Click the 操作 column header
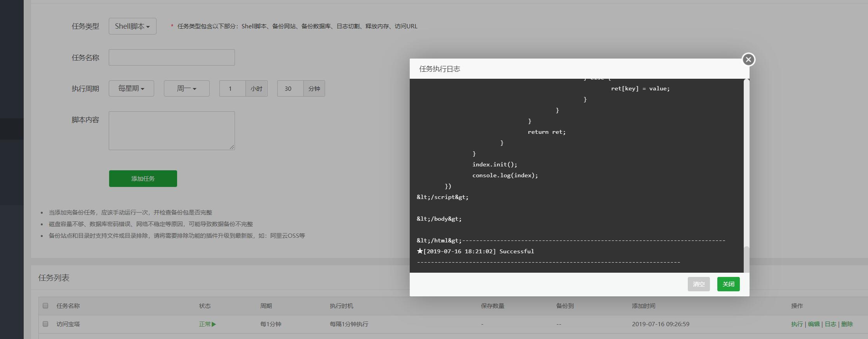The image size is (868, 339). pos(797,306)
